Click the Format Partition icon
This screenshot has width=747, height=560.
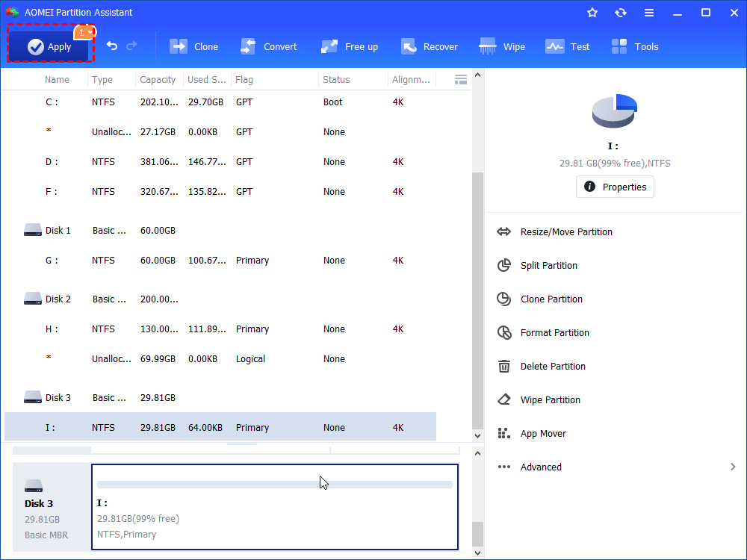coord(504,332)
